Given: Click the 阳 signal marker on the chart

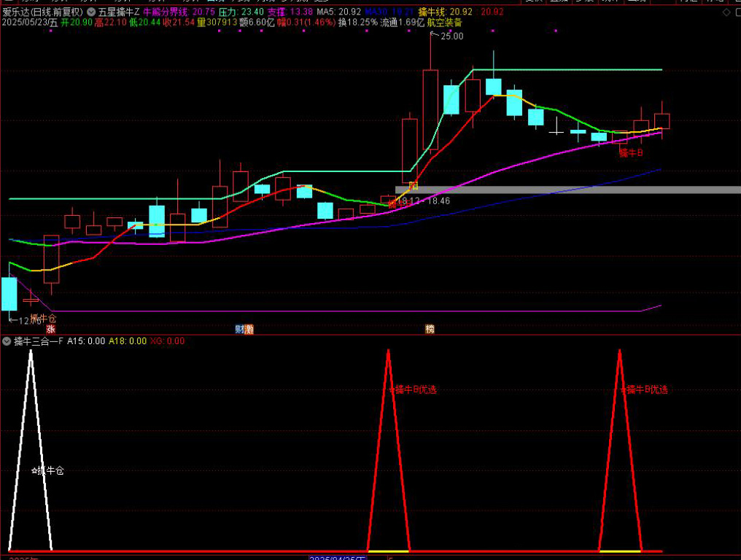Looking at the screenshot, I should (x=413, y=186).
